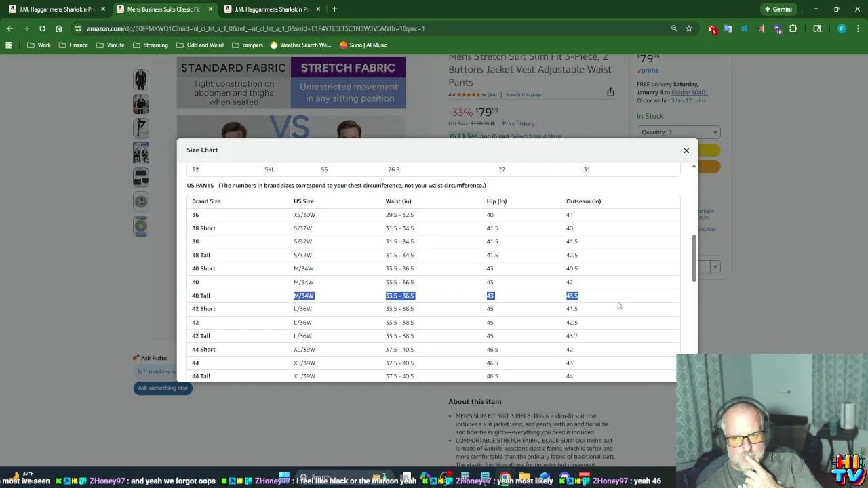Click the Ask something else button

[x=163, y=388]
